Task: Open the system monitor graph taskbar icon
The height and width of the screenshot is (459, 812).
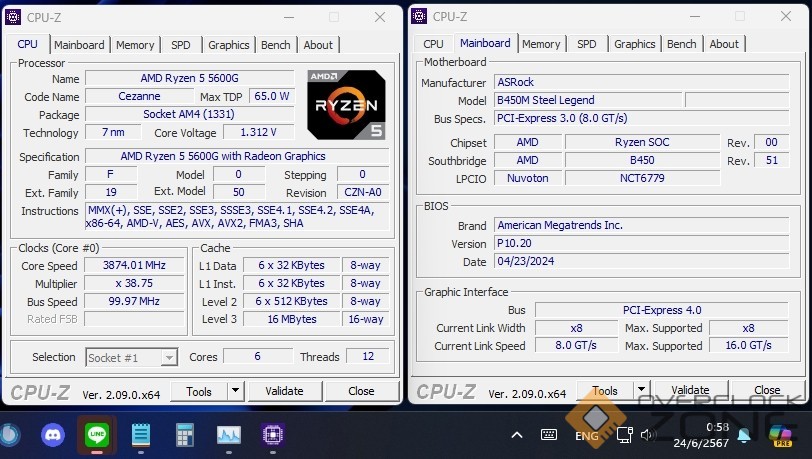Action: click(x=229, y=435)
